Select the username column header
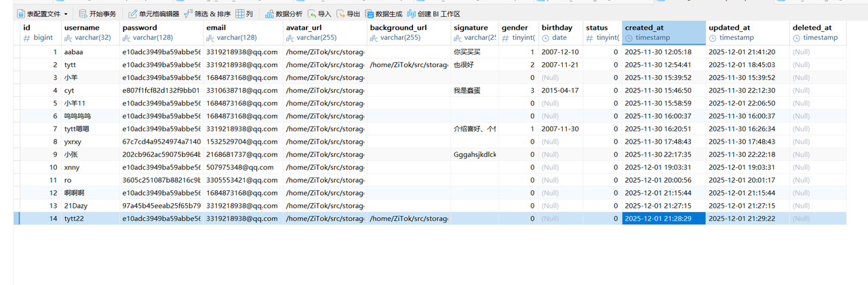 click(x=90, y=32)
